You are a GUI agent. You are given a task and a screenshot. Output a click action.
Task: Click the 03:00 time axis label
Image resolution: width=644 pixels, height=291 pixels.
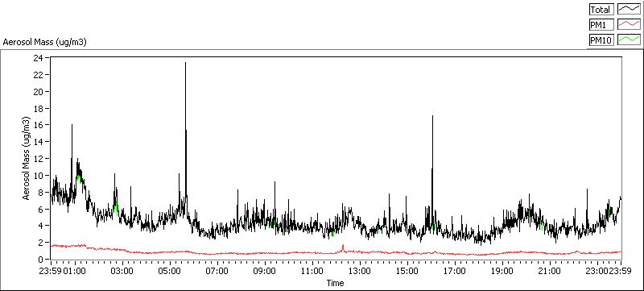[122, 272]
